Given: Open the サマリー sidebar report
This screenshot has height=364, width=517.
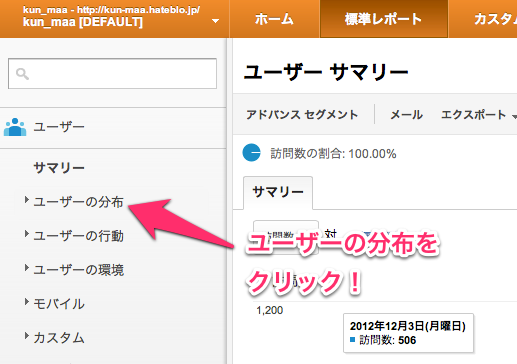Looking at the screenshot, I should pyautogui.click(x=59, y=168).
